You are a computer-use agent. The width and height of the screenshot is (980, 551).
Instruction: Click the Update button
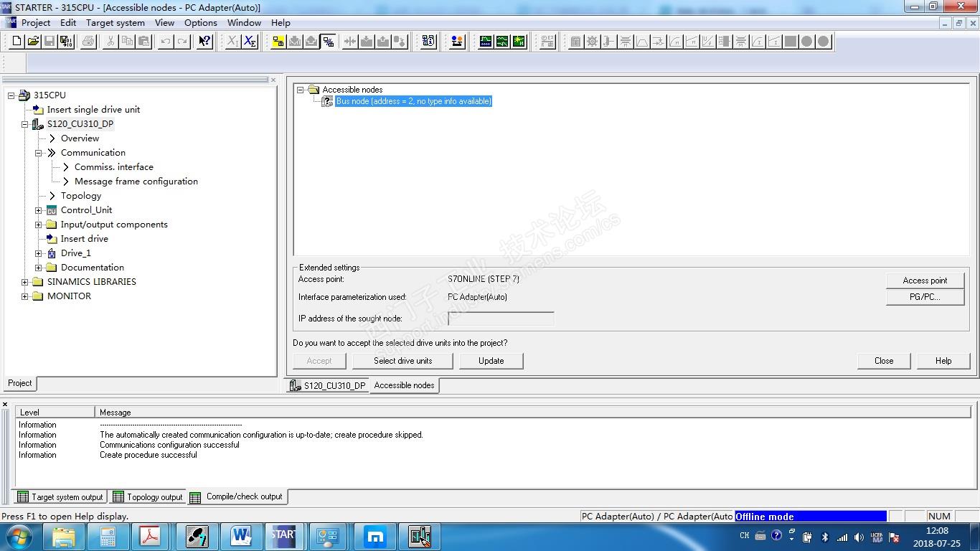point(491,361)
